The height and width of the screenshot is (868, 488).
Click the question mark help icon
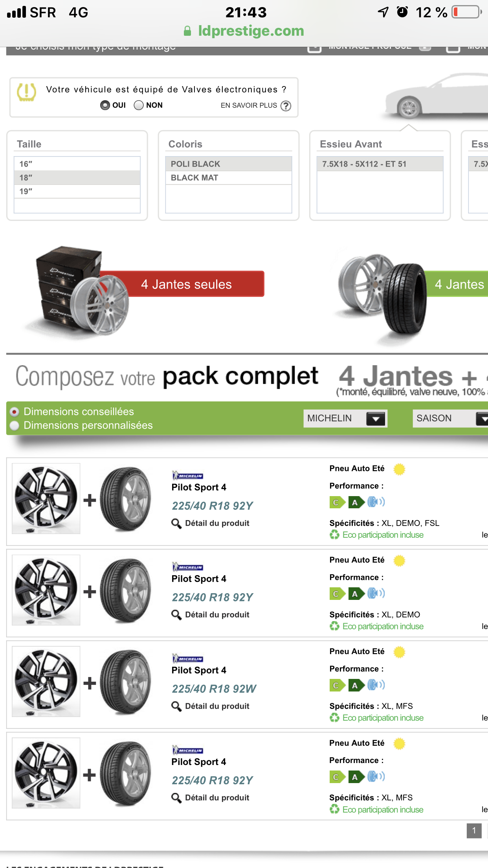tap(286, 106)
